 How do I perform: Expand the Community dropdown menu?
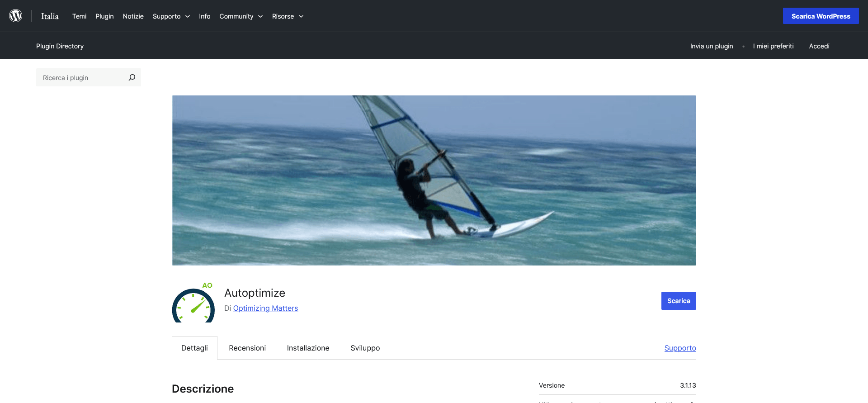point(241,16)
